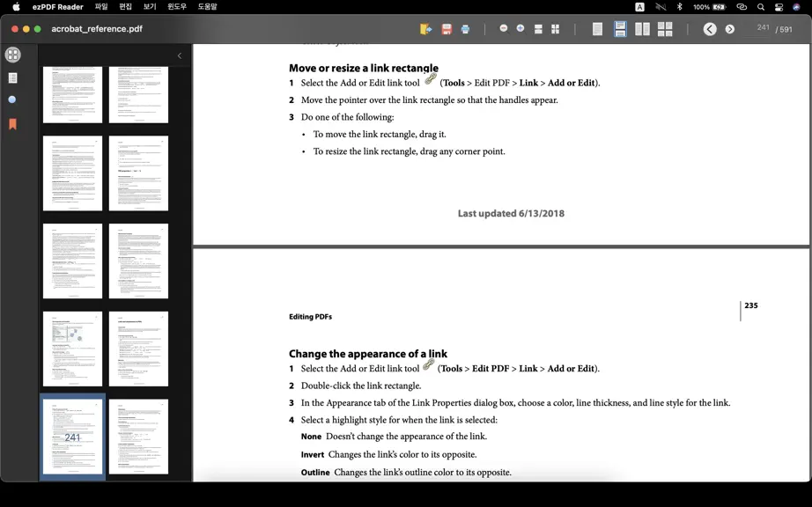Click the battery 100% indicator
Viewport: 812px width, 507px height.
click(710, 7)
